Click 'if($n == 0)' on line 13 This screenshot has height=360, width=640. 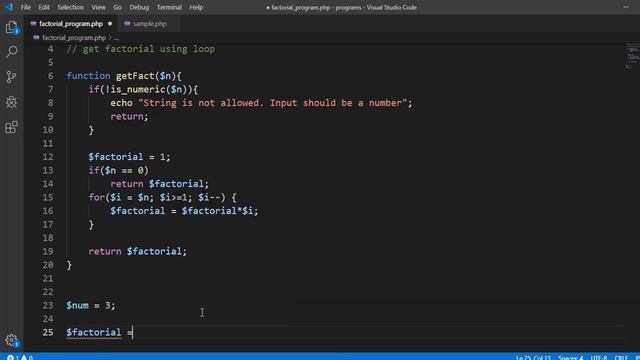118,170
